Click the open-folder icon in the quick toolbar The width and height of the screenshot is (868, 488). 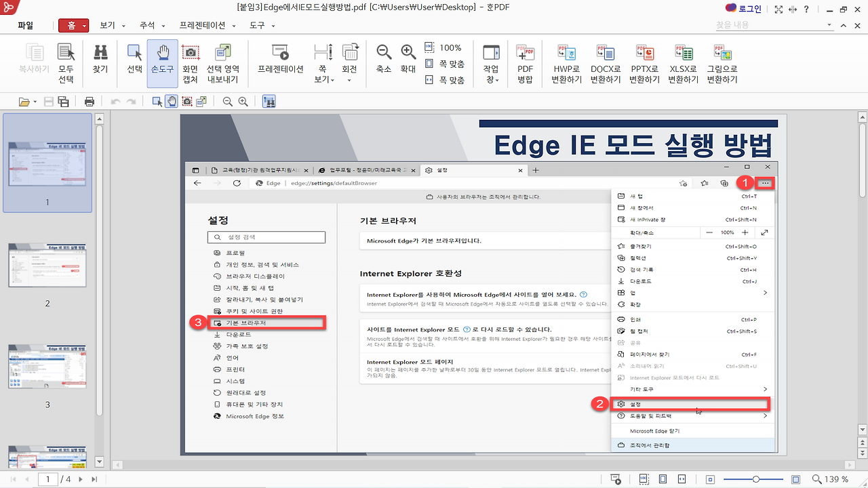24,102
